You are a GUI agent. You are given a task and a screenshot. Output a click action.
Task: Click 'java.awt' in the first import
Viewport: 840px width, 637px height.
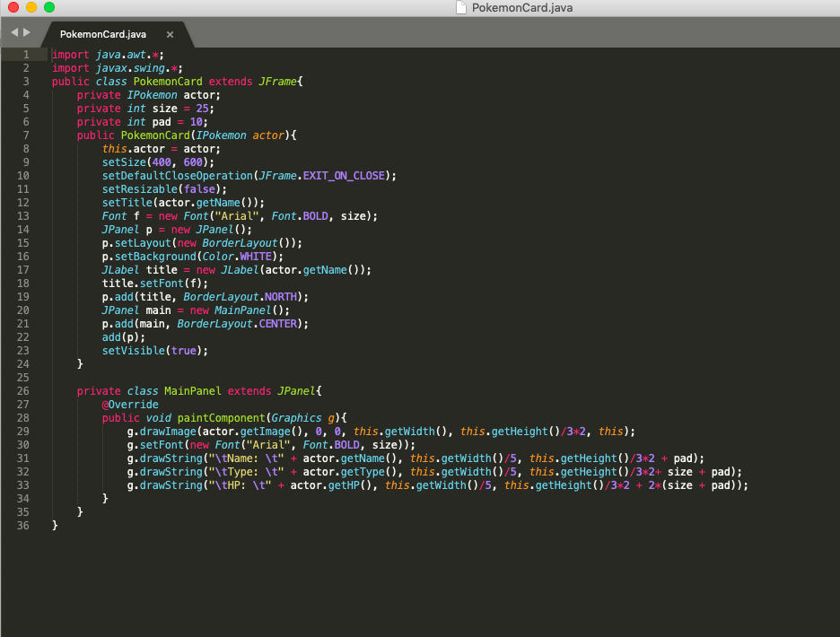121,55
